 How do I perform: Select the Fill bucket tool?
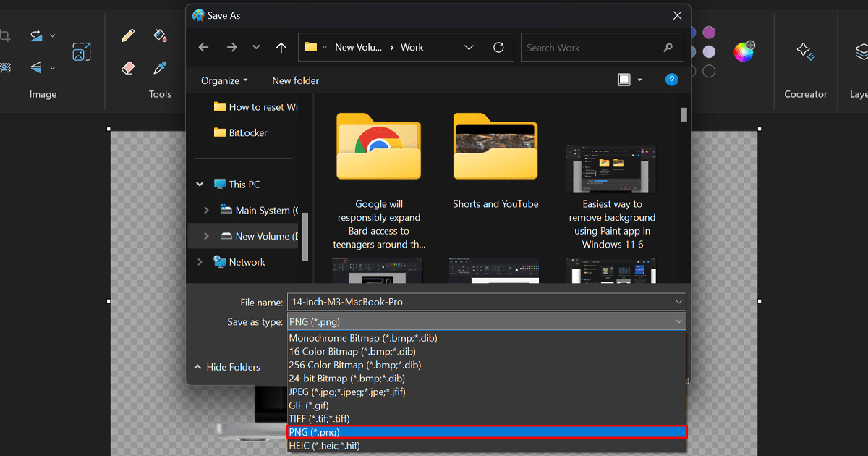point(161,35)
